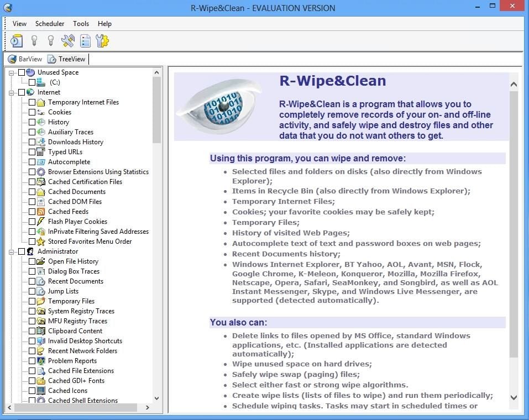Click the Open File History folder icon
Viewport: 529px width, 420px height.
tap(41, 261)
